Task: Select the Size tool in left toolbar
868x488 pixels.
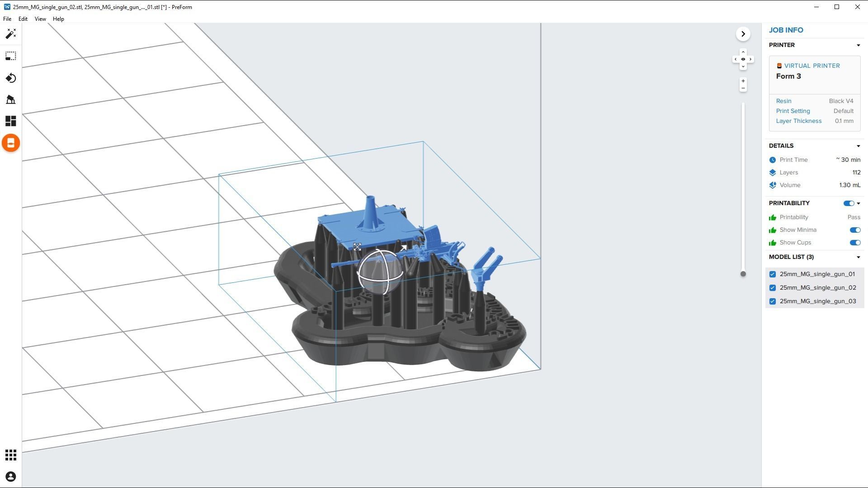Action: (x=11, y=56)
